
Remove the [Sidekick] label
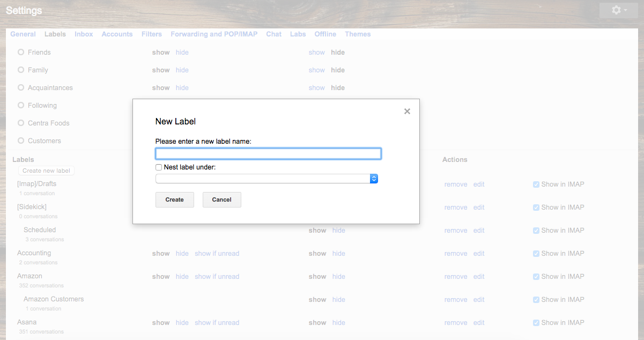(456, 207)
